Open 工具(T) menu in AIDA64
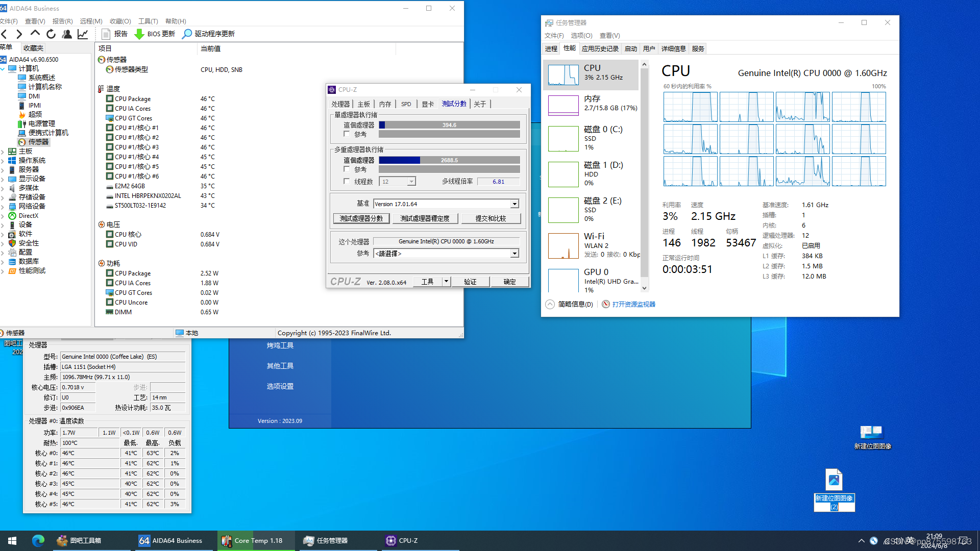Image resolution: width=980 pixels, height=551 pixels. click(148, 21)
